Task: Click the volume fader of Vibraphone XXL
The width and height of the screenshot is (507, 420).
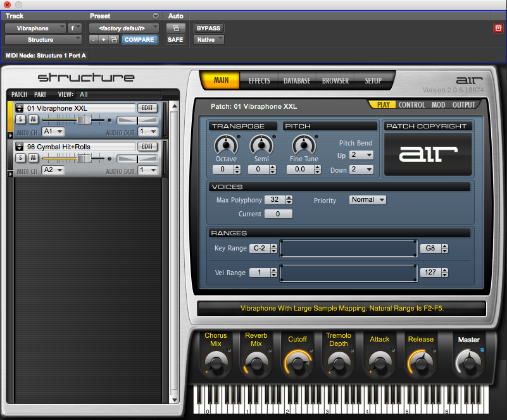Action: (x=84, y=120)
